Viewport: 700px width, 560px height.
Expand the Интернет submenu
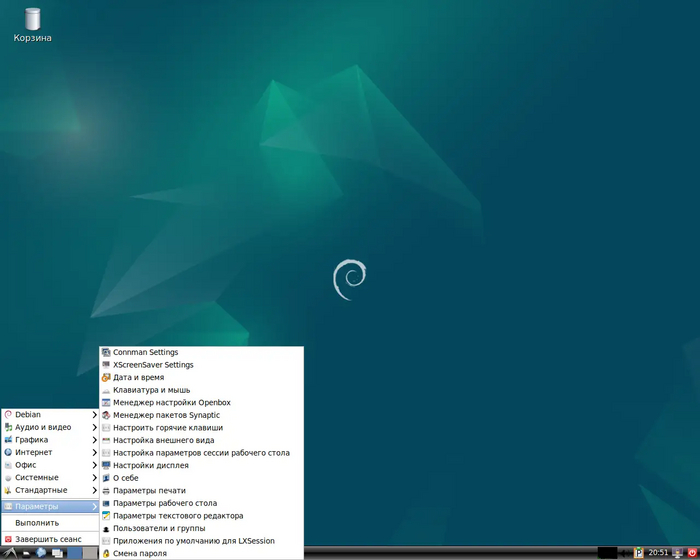click(50, 452)
